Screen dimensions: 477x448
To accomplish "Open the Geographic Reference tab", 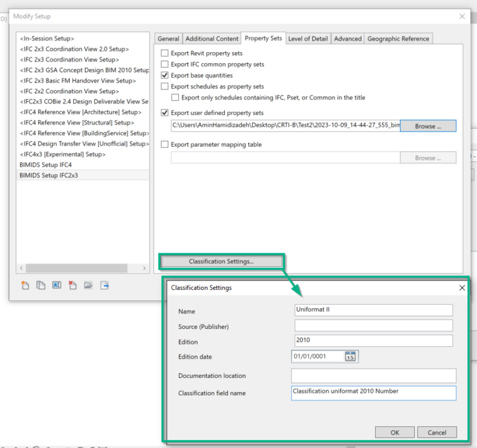I will click(x=397, y=38).
